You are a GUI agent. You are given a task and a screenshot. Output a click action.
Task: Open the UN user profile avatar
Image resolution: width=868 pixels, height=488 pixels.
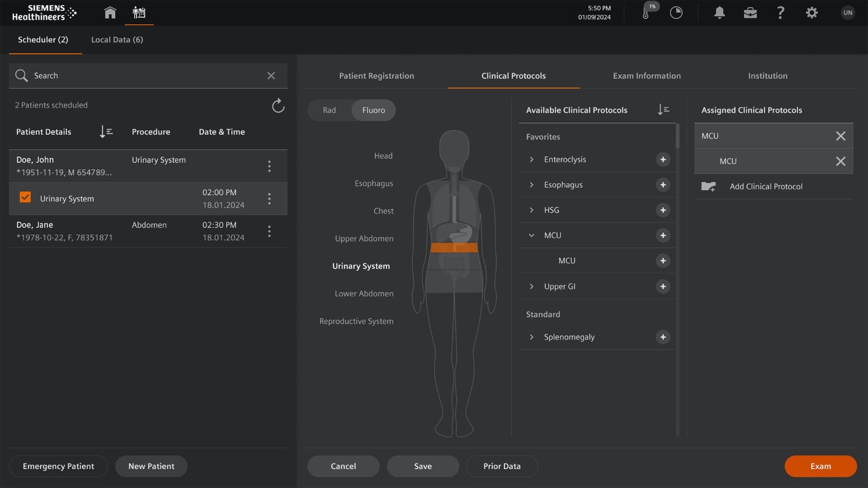tap(848, 13)
